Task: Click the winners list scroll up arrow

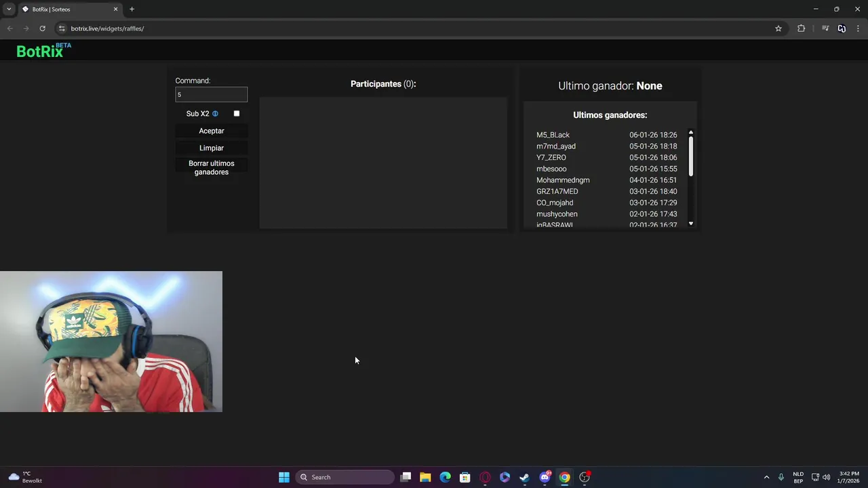Action: [690, 132]
